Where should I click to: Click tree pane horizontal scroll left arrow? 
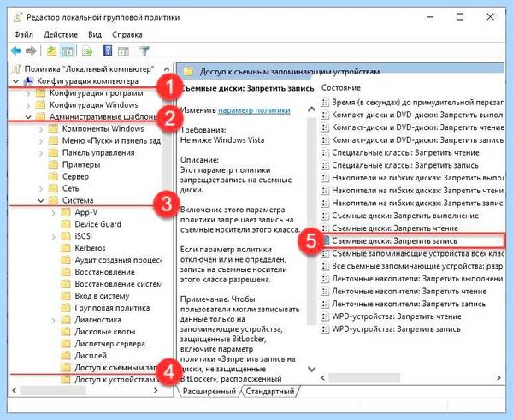coord(14,390)
